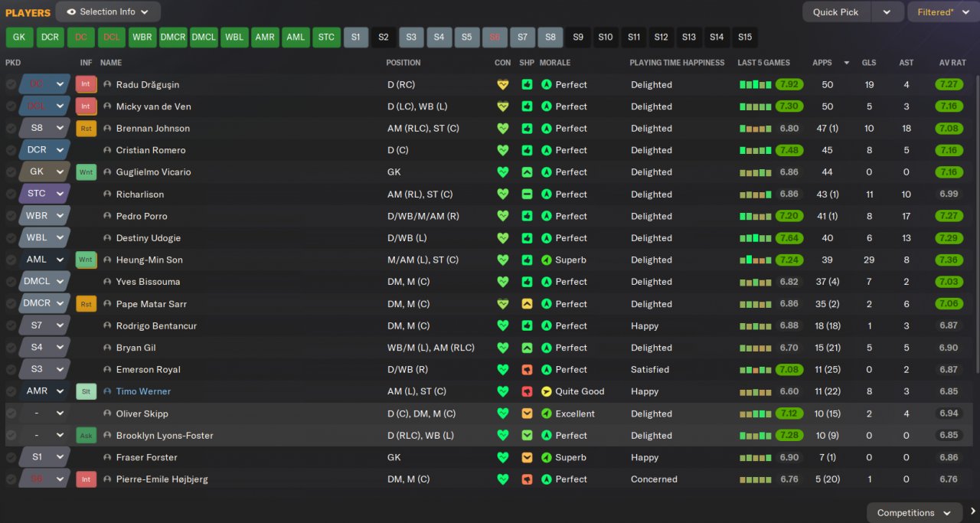Click the Int status icon for Pierre-Emile Højbjerg
Image resolution: width=980 pixels, height=523 pixels.
86,479
